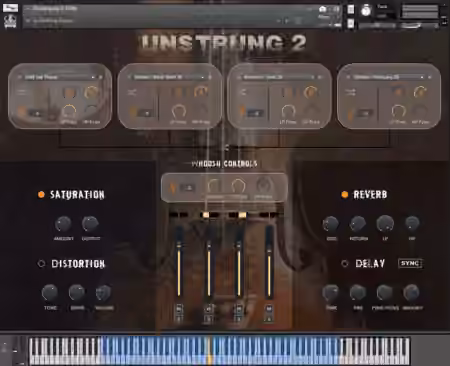Click the first knob in Whoosh Controls
The image size is (450, 366).
(214, 186)
